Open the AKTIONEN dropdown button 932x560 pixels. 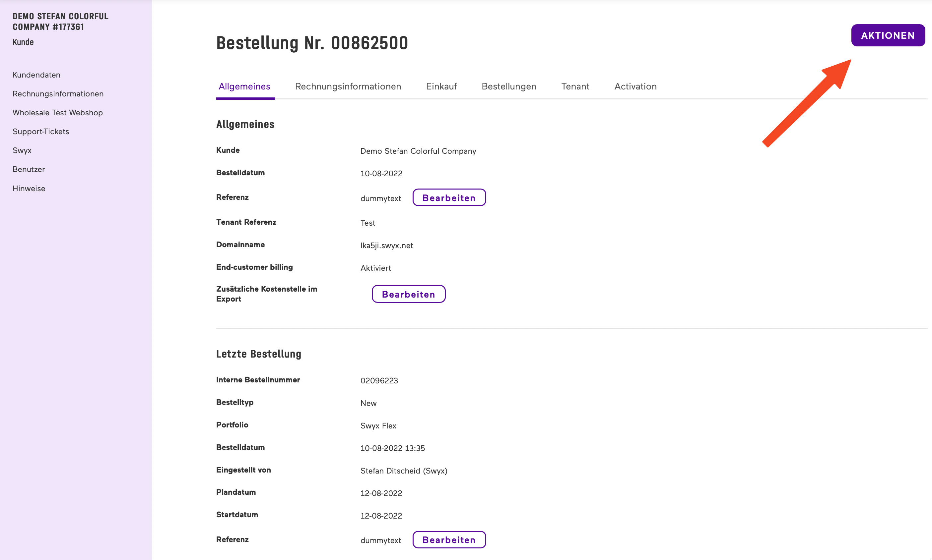pyautogui.click(x=888, y=35)
